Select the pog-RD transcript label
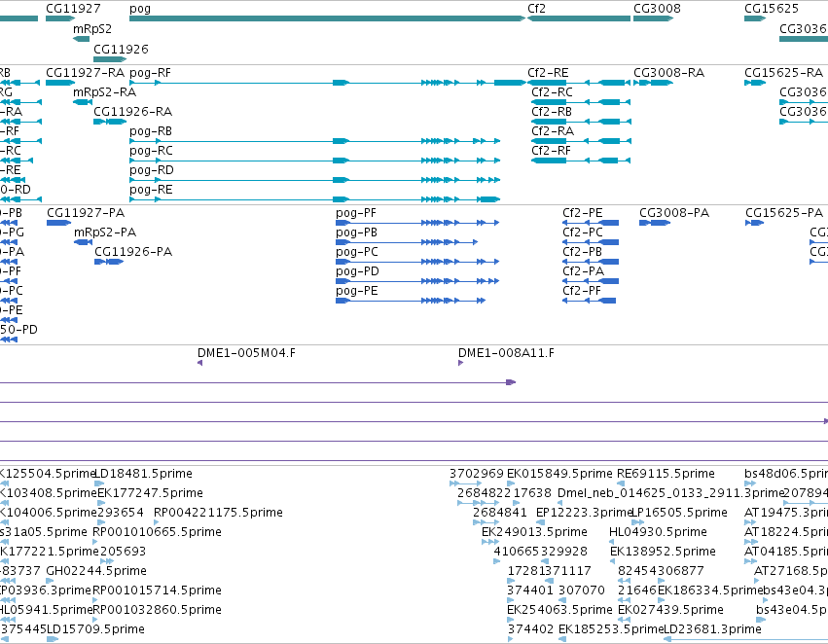The image size is (828, 644). click(152, 170)
